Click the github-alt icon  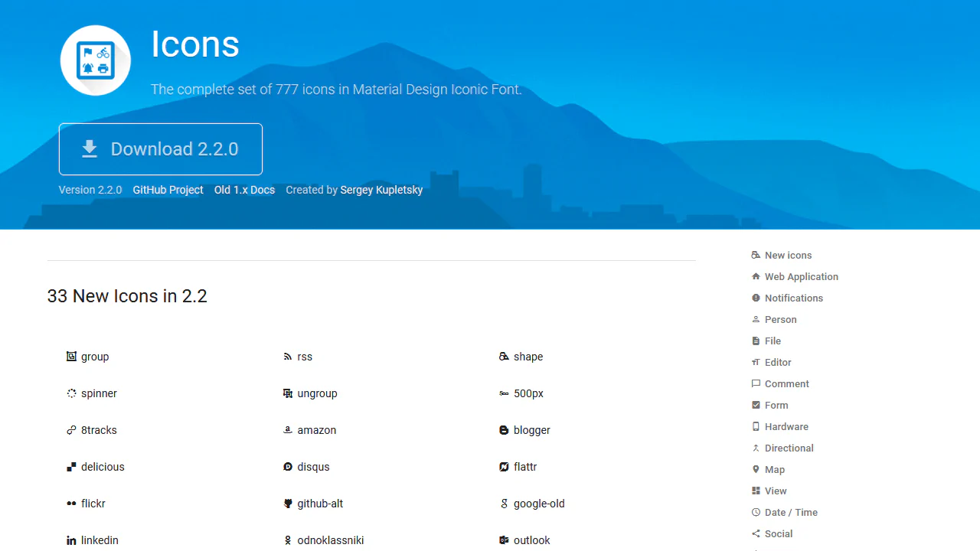click(x=288, y=504)
